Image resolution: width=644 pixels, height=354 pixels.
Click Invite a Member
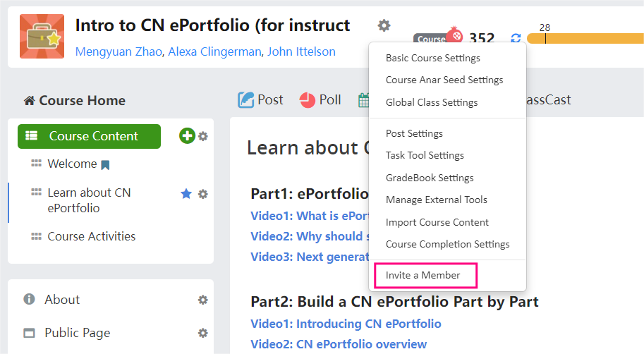tap(423, 275)
